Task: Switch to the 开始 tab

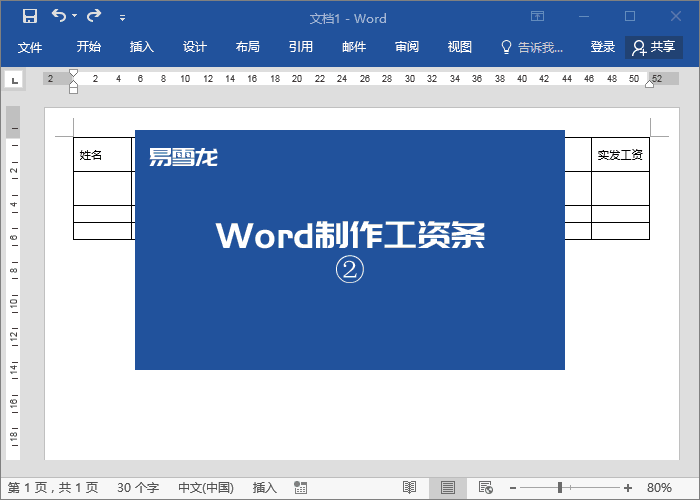Action: click(x=88, y=47)
